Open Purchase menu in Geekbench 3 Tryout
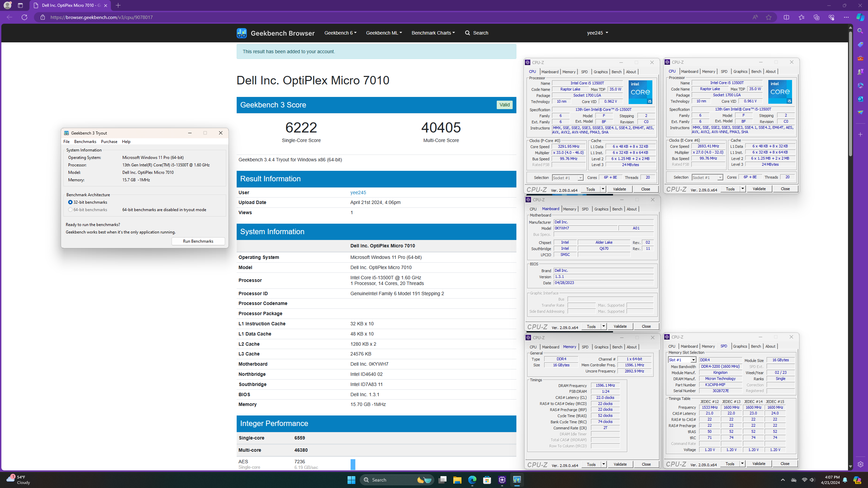Viewport: 868px width, 488px height. point(109,142)
